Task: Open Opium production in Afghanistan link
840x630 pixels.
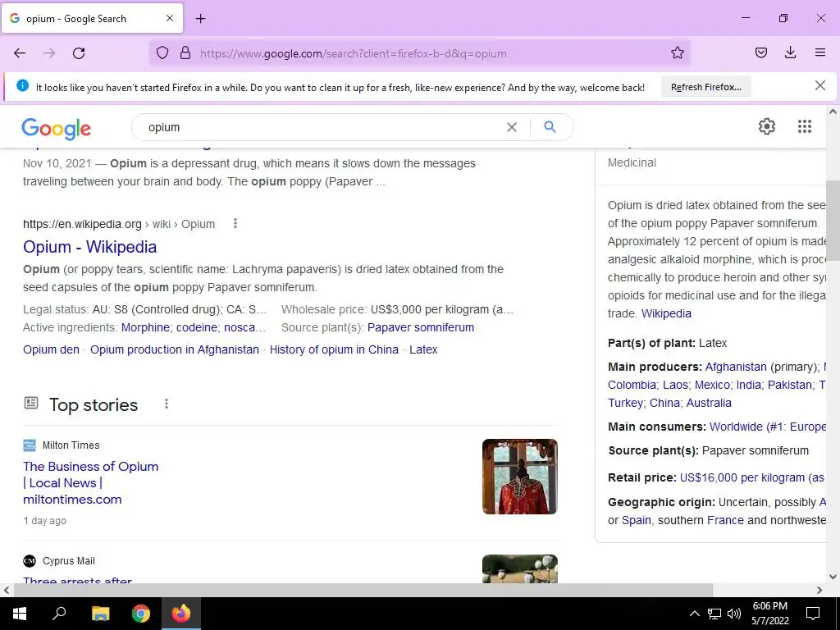Action: 174,349
